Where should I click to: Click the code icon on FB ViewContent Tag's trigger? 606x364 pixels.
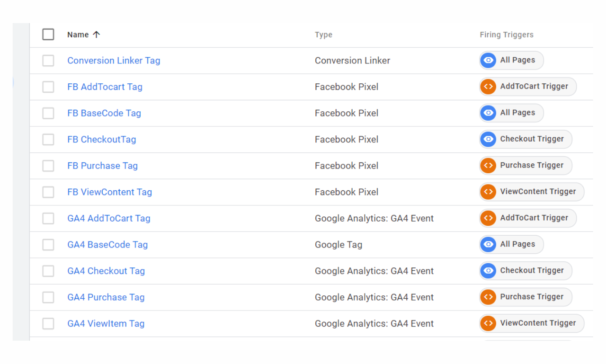488,192
